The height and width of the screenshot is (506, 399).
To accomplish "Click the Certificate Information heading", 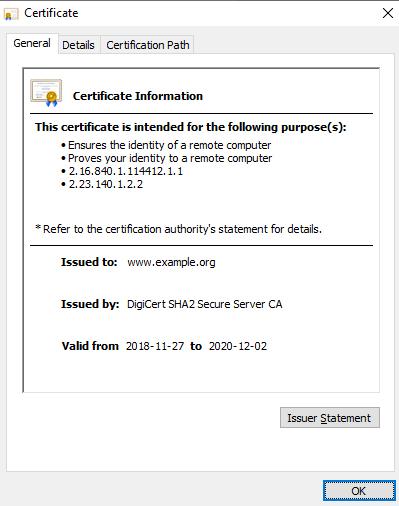I will (x=138, y=96).
